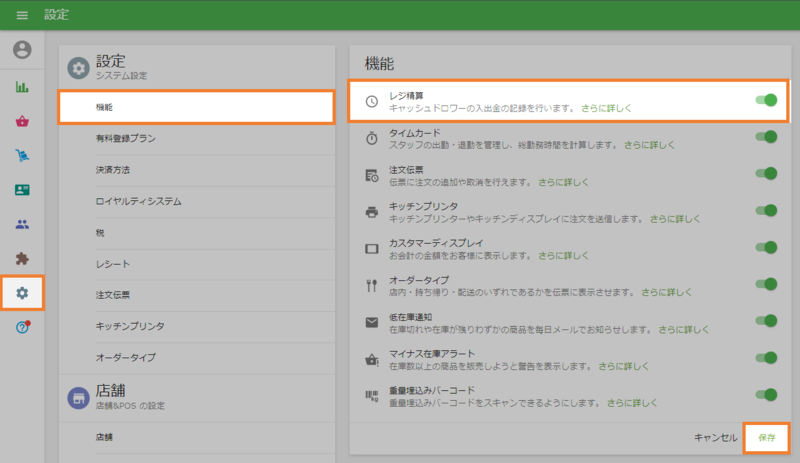
Task: Toggle the キッチンプリンタ feature off
Action: click(767, 210)
